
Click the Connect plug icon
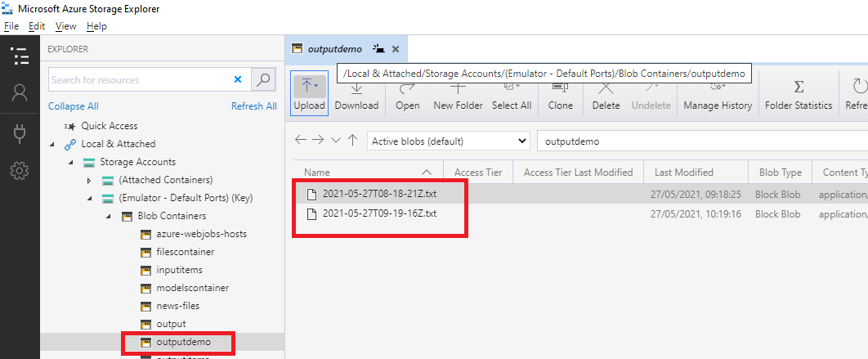(x=20, y=132)
